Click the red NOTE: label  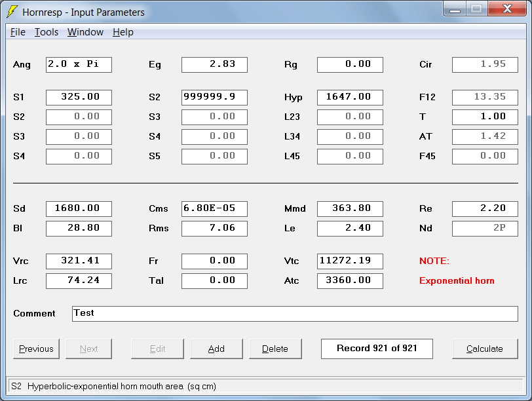tap(434, 261)
